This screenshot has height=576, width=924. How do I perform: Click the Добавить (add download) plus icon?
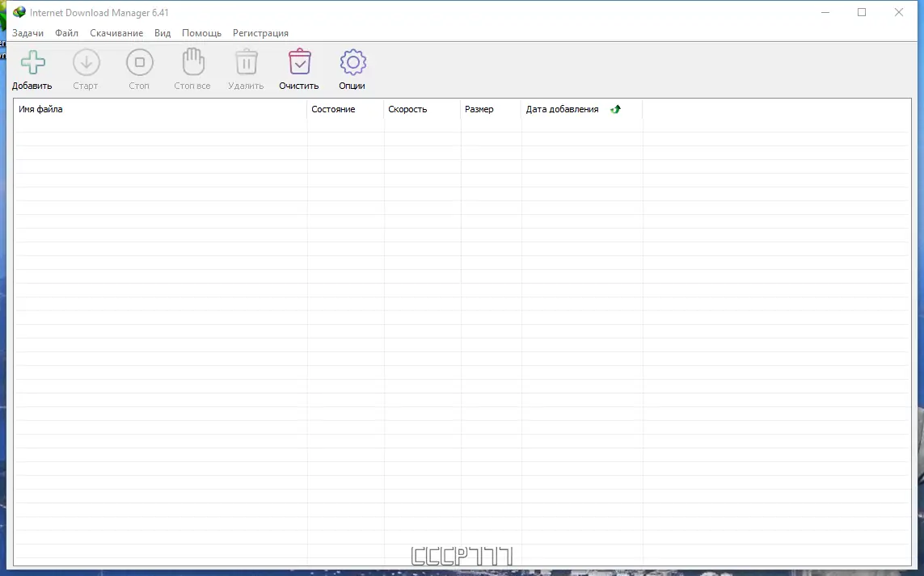pos(33,62)
